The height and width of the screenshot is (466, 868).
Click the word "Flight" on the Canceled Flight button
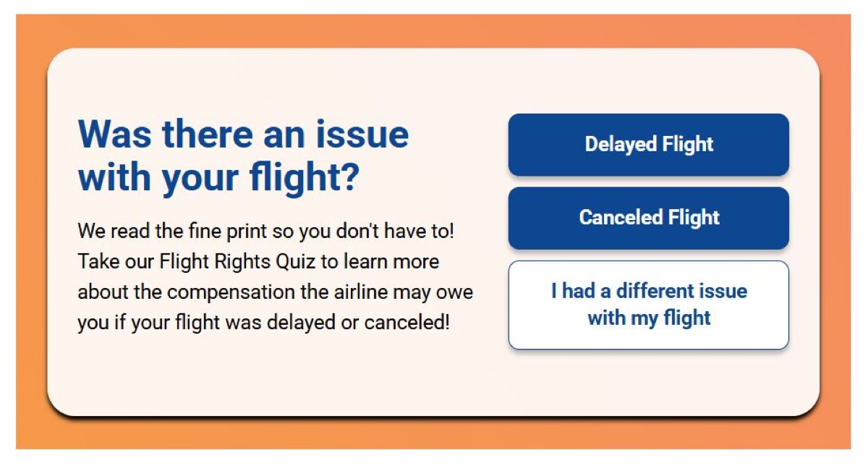point(692,217)
